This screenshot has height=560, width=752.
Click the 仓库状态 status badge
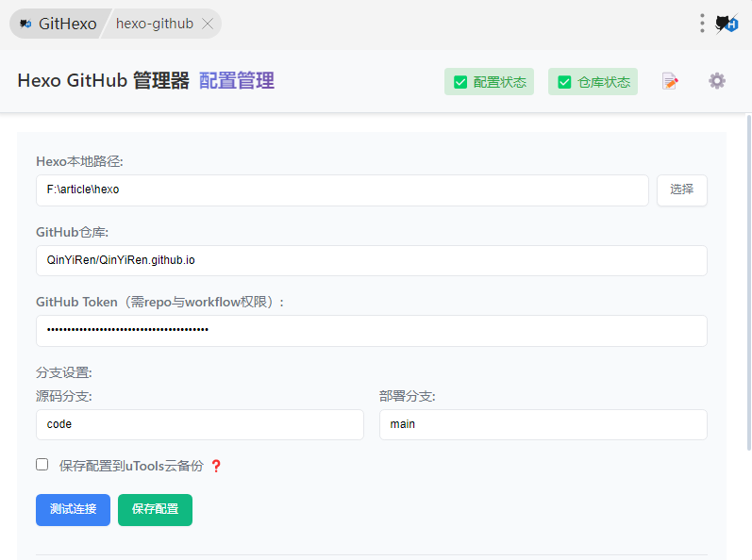pos(593,82)
